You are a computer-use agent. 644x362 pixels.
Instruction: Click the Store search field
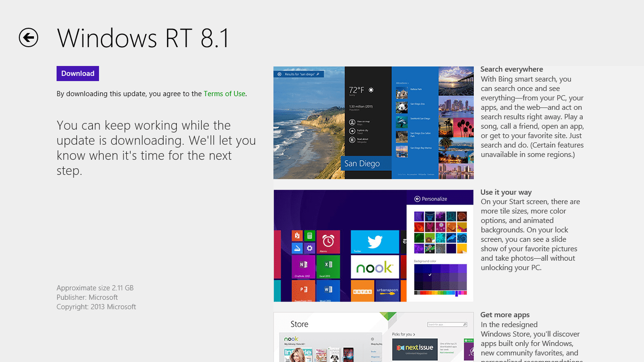coord(446,324)
